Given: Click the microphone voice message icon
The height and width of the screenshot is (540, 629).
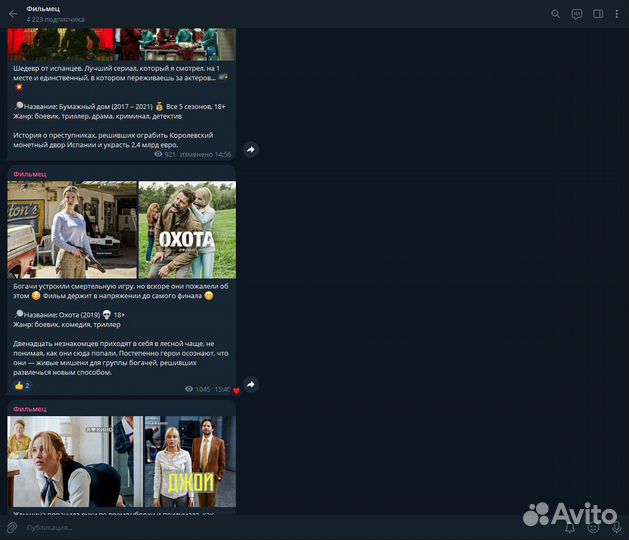Looking at the screenshot, I should [617, 527].
